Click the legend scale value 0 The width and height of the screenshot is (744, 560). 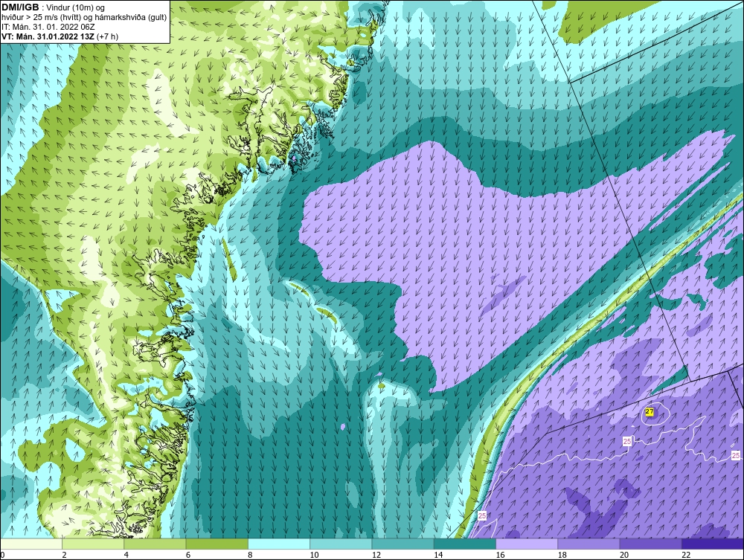[2, 556]
